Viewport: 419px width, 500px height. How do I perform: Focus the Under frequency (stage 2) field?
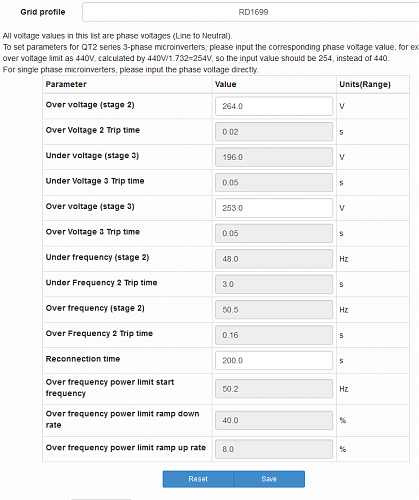[274, 259]
